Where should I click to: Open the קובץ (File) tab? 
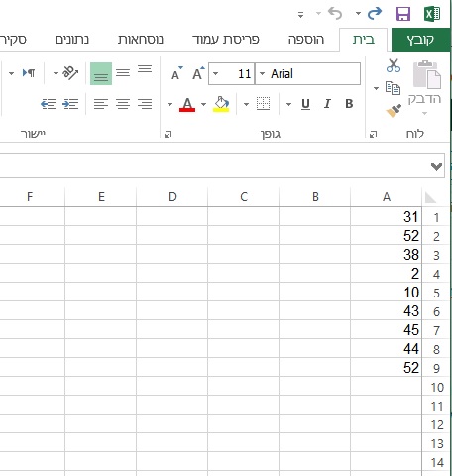[420, 40]
